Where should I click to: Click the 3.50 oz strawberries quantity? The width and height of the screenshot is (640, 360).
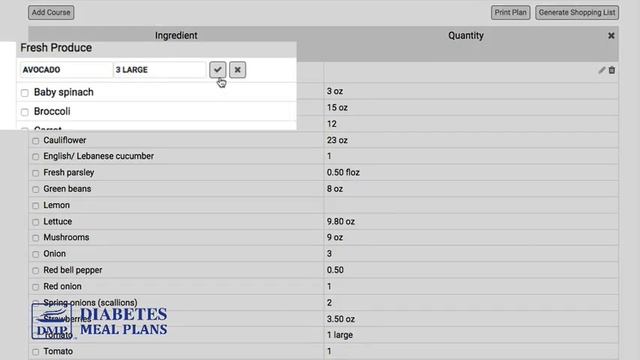340,319
